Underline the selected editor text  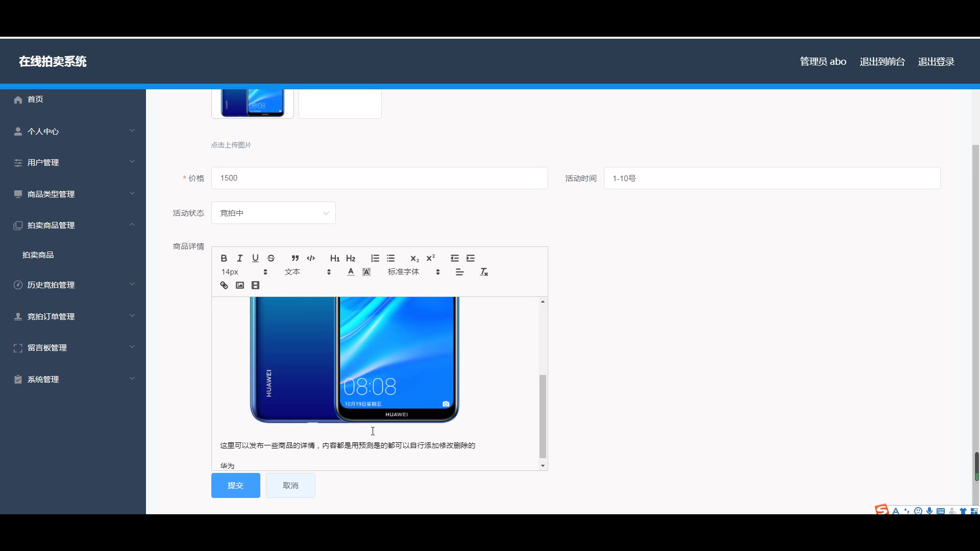[255, 258]
